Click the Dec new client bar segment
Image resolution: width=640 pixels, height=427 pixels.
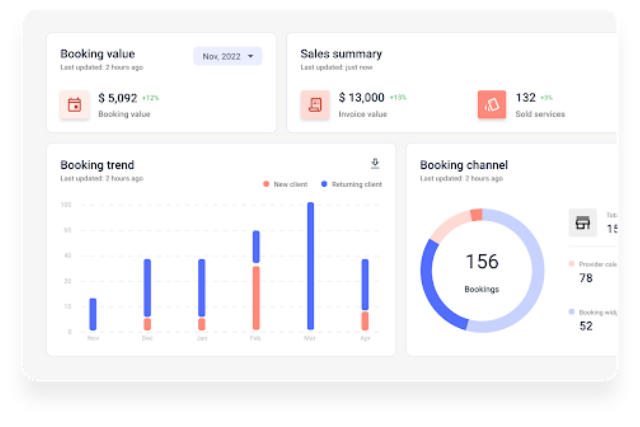(x=147, y=324)
